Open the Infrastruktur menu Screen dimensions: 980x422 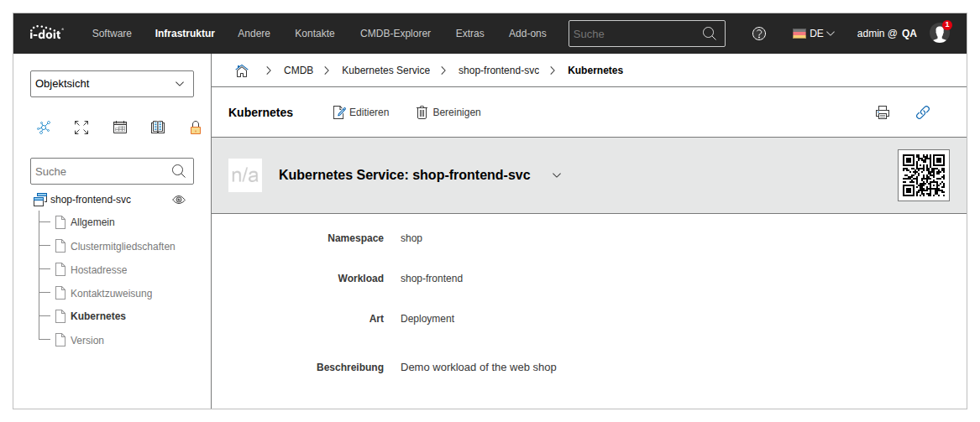pyautogui.click(x=185, y=34)
